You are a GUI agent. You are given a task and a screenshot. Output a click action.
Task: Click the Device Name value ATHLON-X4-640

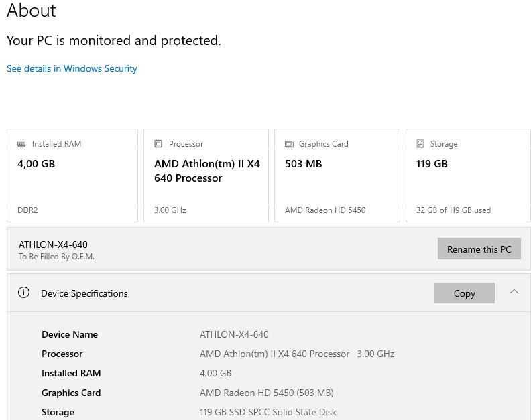coord(234,334)
